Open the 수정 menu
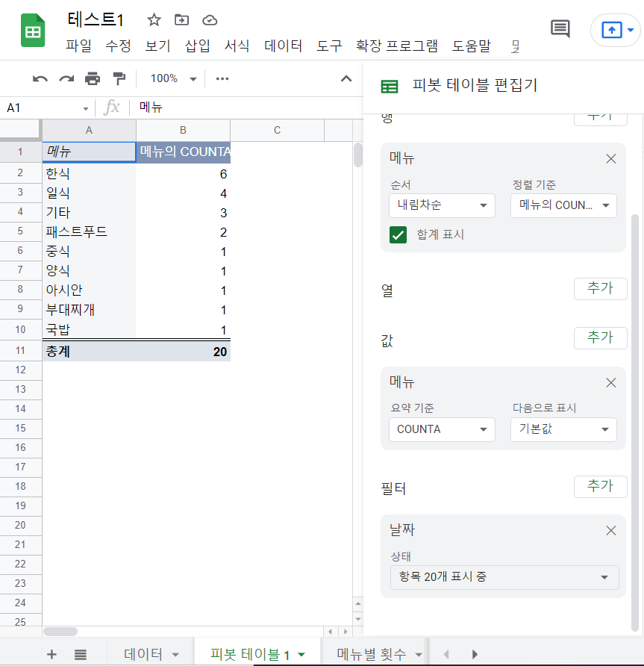The image size is (644, 666). coord(118,46)
